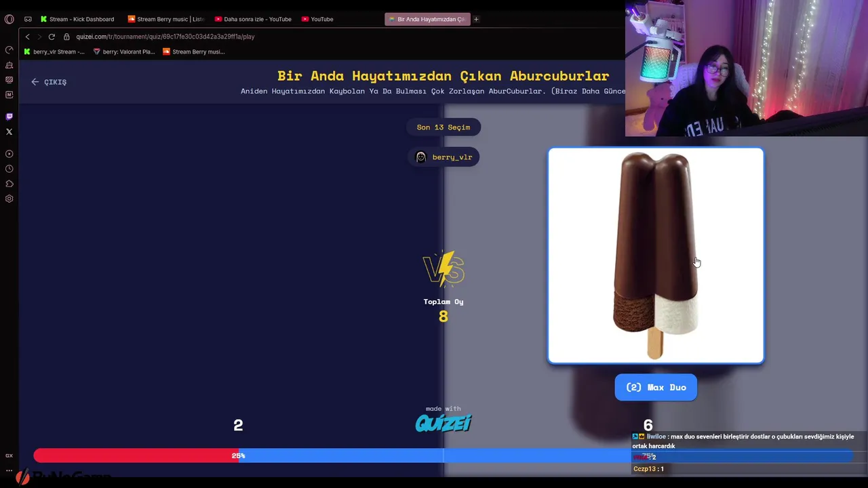Click the padlock site info icon
The width and height of the screenshot is (868, 488).
pyautogui.click(x=66, y=37)
